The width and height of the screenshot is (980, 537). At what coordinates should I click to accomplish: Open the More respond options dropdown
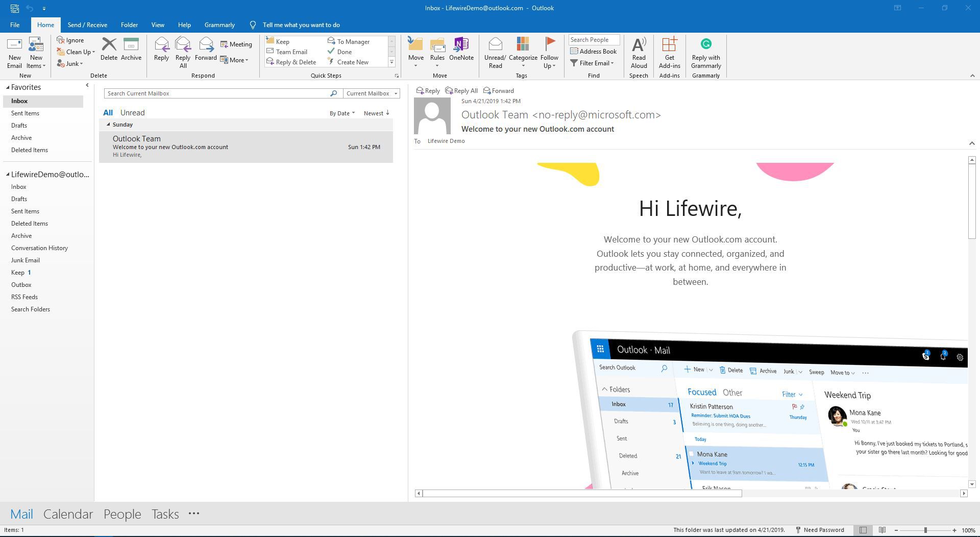tap(235, 60)
